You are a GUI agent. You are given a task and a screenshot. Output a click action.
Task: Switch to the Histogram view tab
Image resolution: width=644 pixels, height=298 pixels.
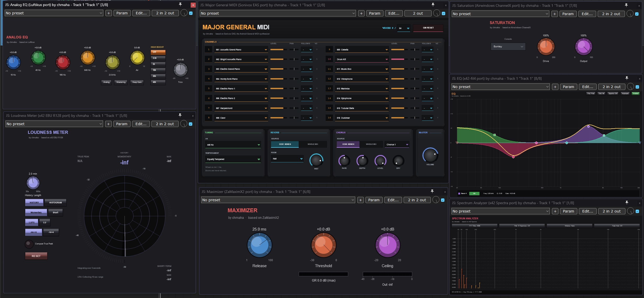pos(55,203)
